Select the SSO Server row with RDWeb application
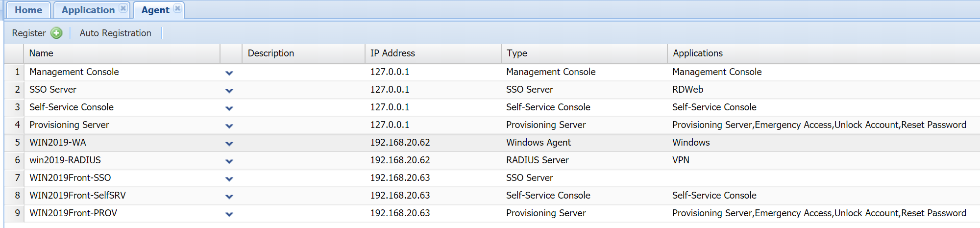980x228 pixels. coord(53,90)
